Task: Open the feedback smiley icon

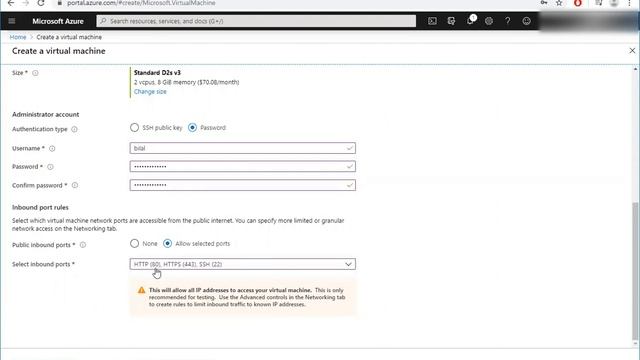Action: pyautogui.click(x=527, y=21)
